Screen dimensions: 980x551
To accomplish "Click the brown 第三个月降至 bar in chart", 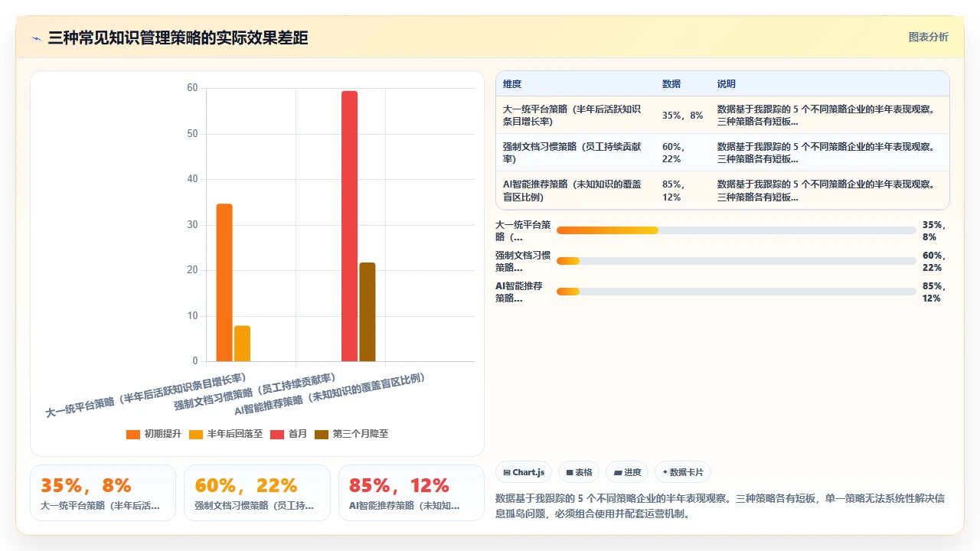I will (x=367, y=311).
